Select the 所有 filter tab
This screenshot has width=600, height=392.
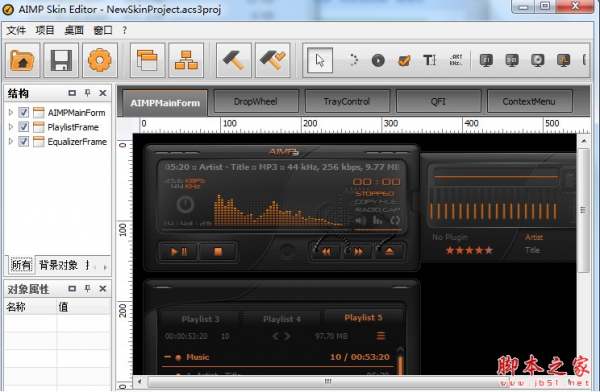click(x=21, y=265)
